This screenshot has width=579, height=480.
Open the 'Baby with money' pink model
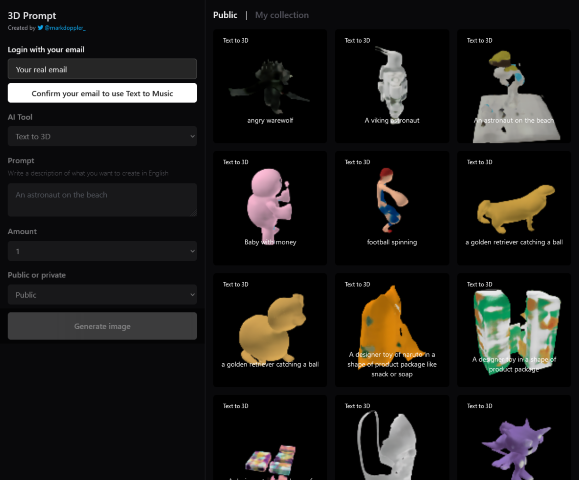point(270,208)
